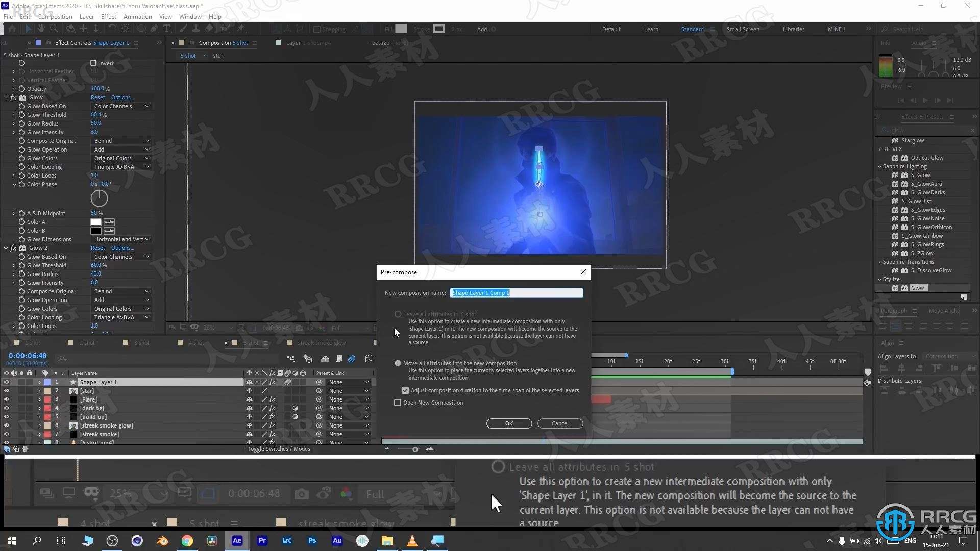Collapse the Glow 2 effect section
980x551 pixels.
pos(6,248)
